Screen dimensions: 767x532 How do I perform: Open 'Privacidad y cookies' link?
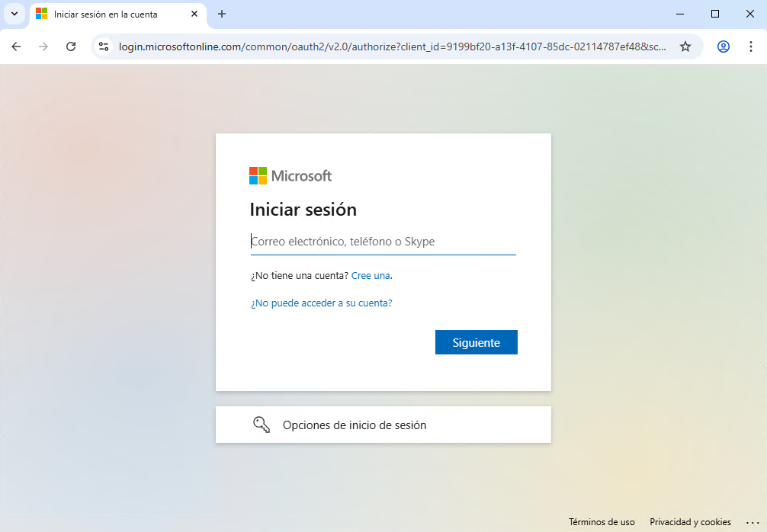click(x=690, y=522)
